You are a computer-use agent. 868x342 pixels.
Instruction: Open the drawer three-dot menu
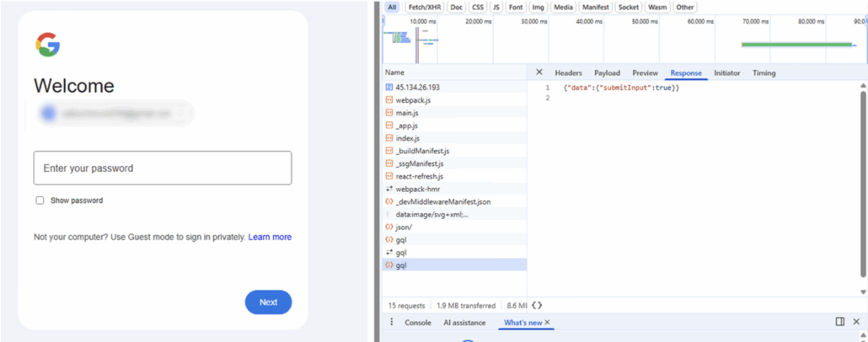click(391, 323)
